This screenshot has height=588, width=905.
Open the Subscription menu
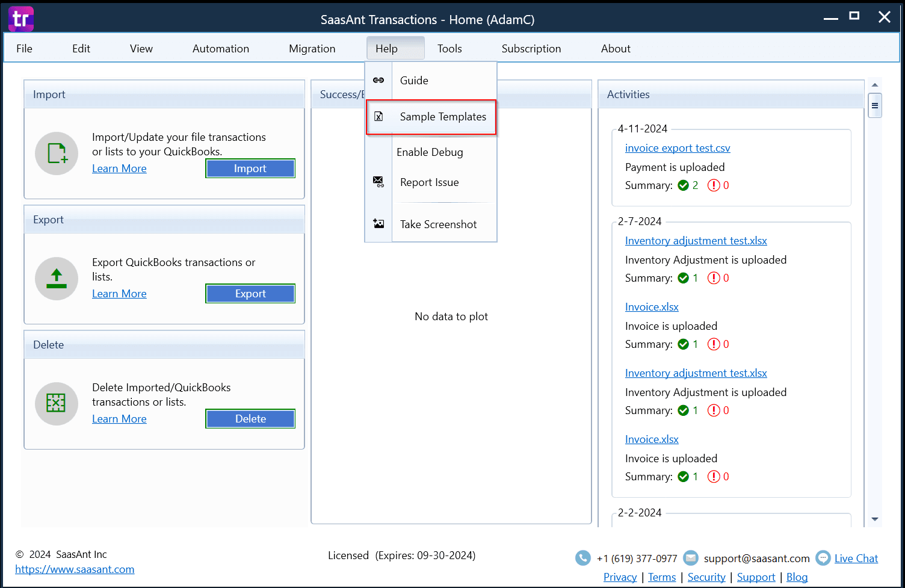[531, 49]
